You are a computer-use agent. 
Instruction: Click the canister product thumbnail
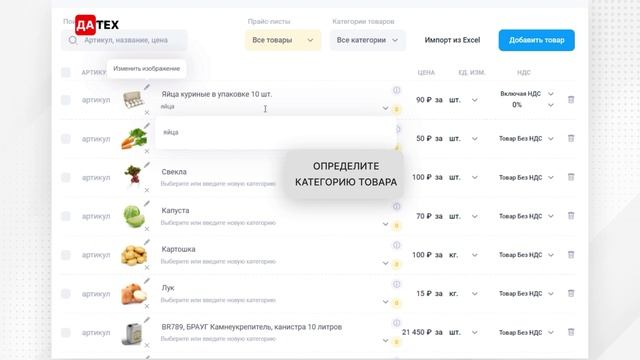pos(133,333)
